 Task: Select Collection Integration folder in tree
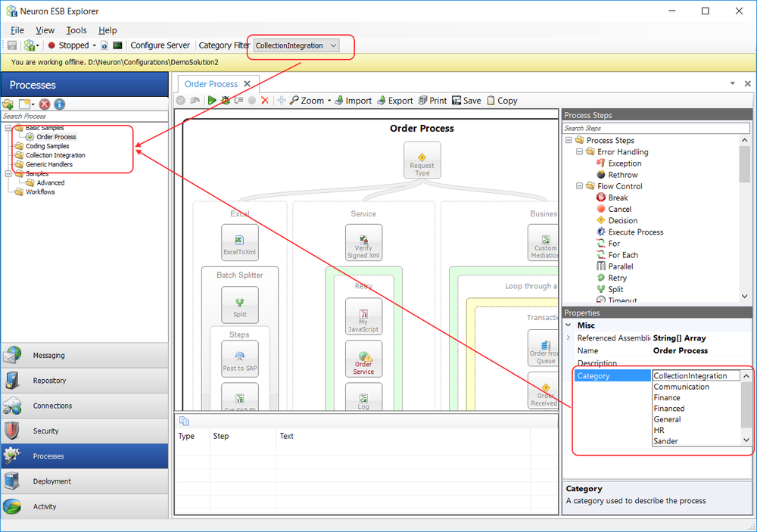click(x=55, y=155)
